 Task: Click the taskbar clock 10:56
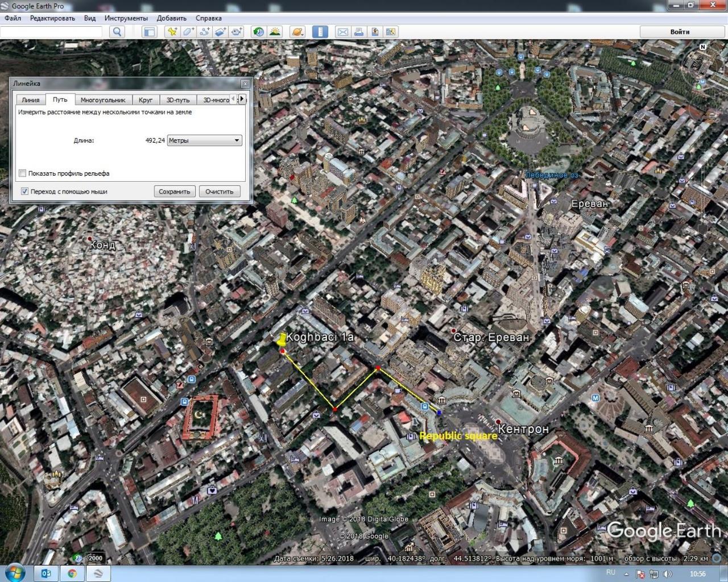[697, 574]
